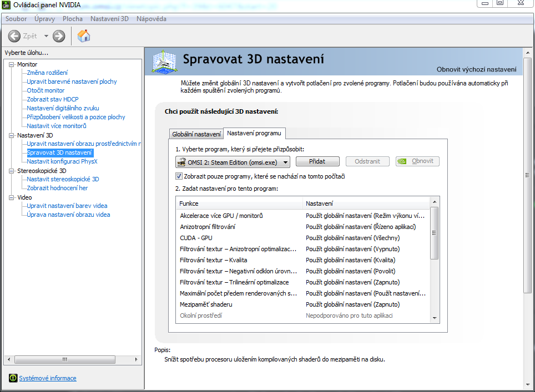The width and height of the screenshot is (535, 392).
Task: Click the Přidat button
Action: click(x=317, y=161)
